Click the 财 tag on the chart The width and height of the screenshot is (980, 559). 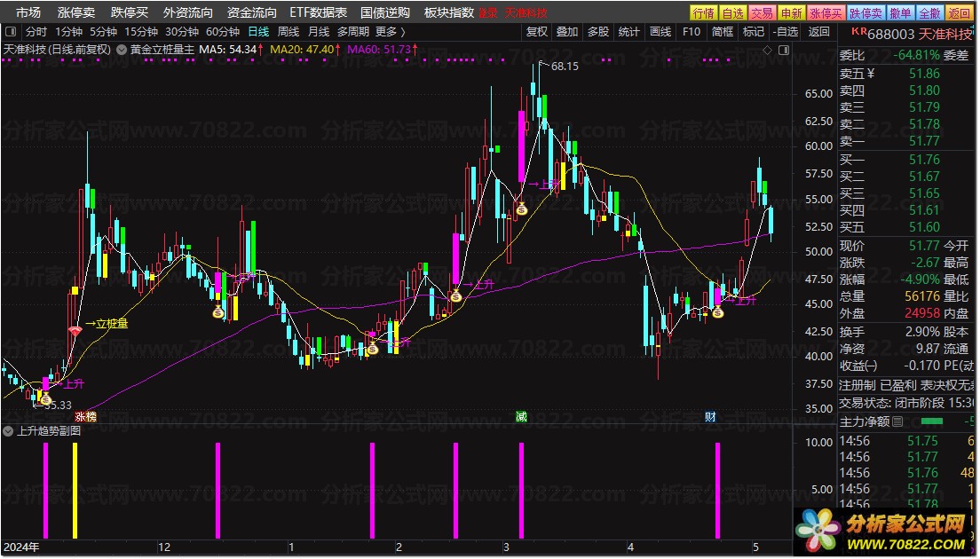click(710, 417)
